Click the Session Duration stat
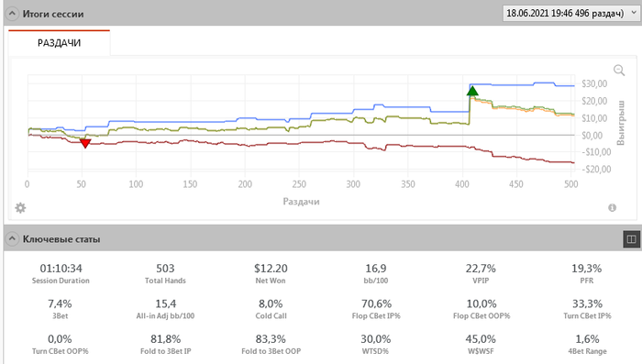Viewport: 642px width, 364px height. [61, 273]
